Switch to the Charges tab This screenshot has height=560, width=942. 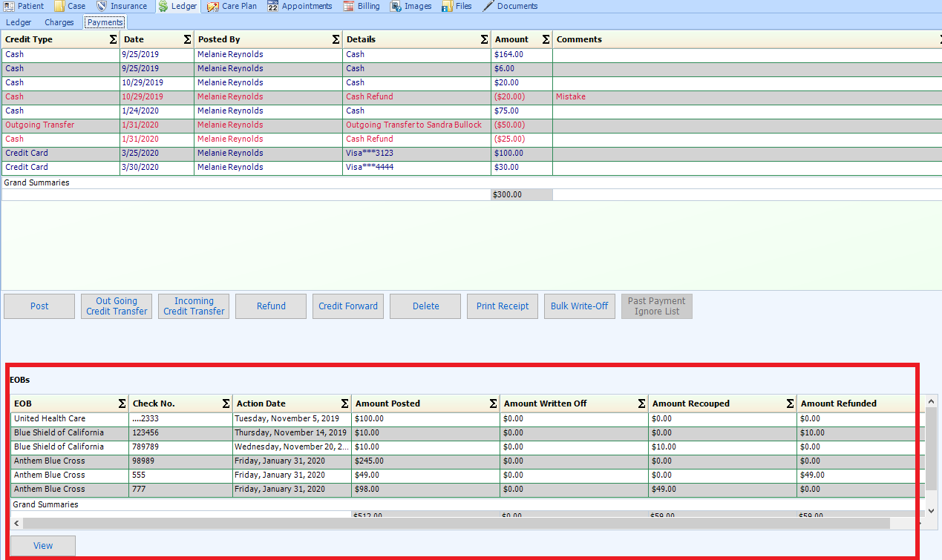59,22
